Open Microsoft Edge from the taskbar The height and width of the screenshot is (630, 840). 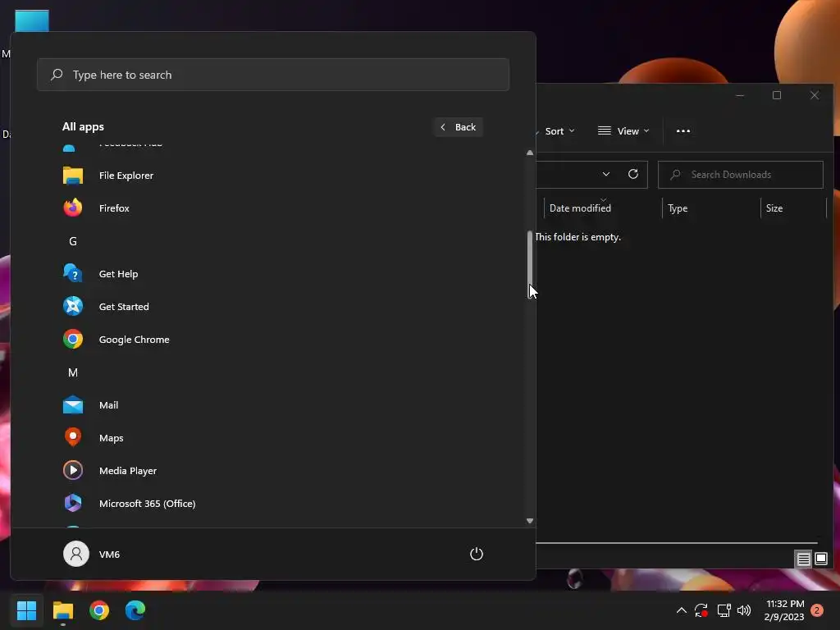pos(135,610)
